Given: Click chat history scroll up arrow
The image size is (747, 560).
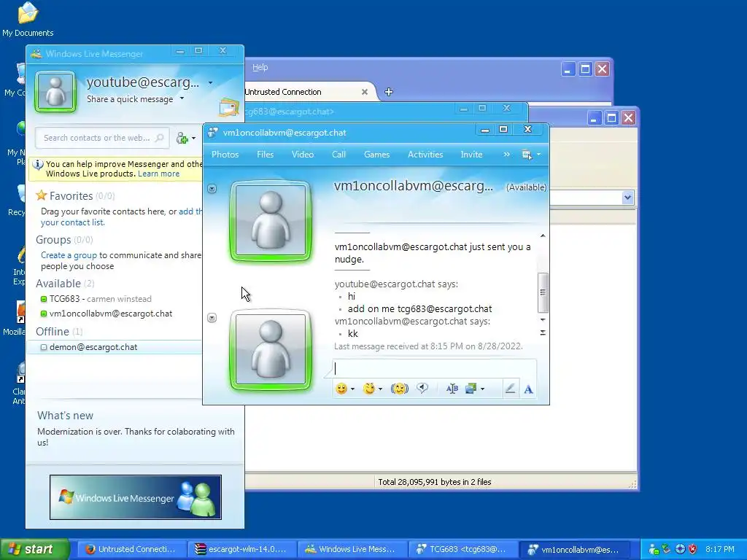Looking at the screenshot, I should click(x=543, y=236).
